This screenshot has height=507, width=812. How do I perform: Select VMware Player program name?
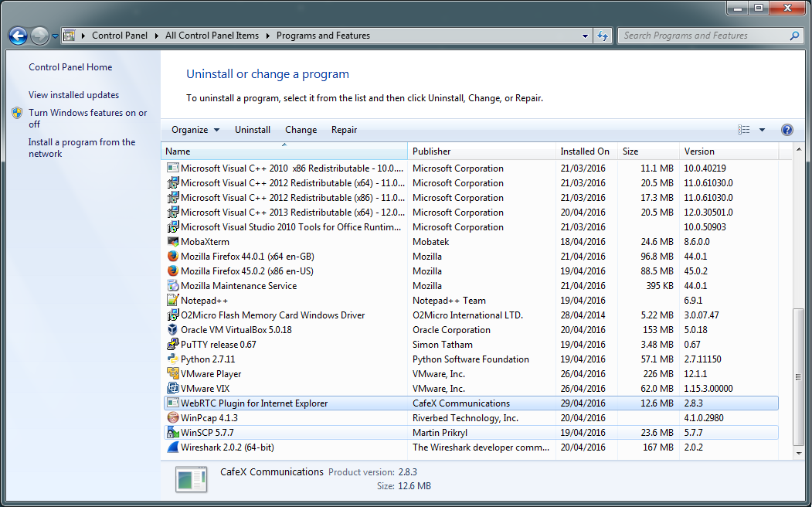[211, 374]
